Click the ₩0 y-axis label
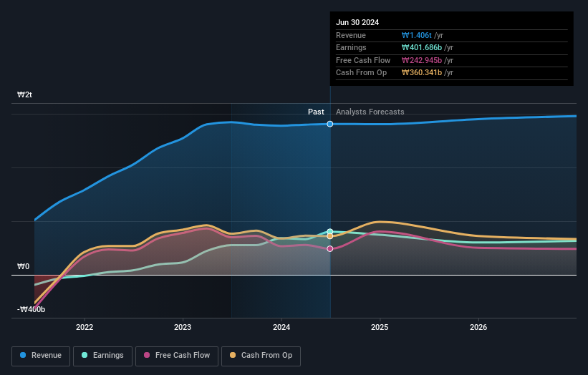Viewport: 588px width, 375px height. 23,266
